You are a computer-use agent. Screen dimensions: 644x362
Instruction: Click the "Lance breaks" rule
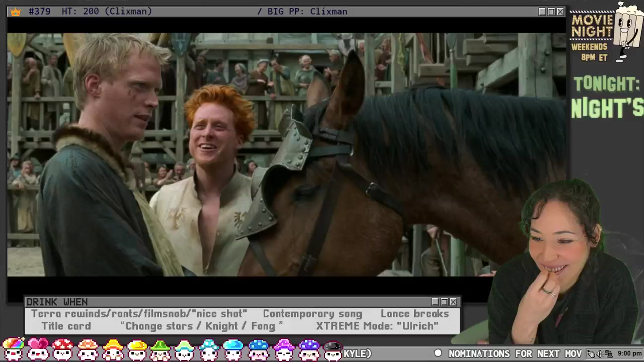pos(415,314)
